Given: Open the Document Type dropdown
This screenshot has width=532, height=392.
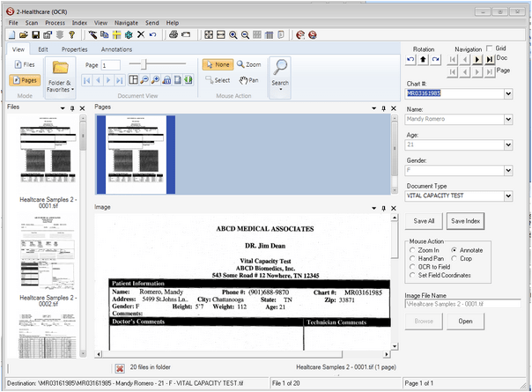Looking at the screenshot, I should [x=508, y=196].
